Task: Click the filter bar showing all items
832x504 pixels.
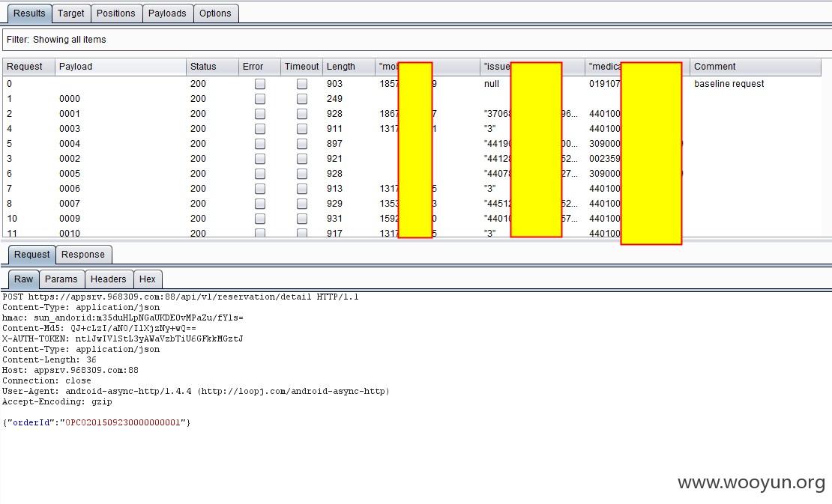Action: coord(417,40)
